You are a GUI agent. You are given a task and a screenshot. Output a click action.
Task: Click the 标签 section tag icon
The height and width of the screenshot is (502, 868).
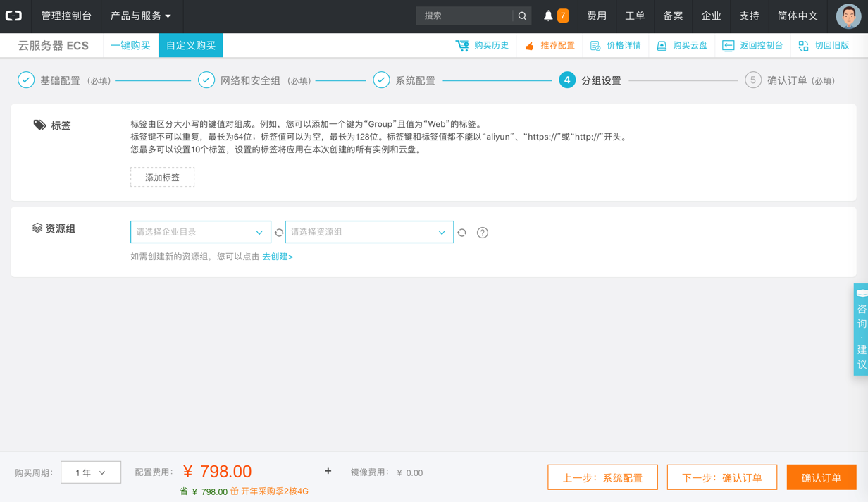pos(39,125)
